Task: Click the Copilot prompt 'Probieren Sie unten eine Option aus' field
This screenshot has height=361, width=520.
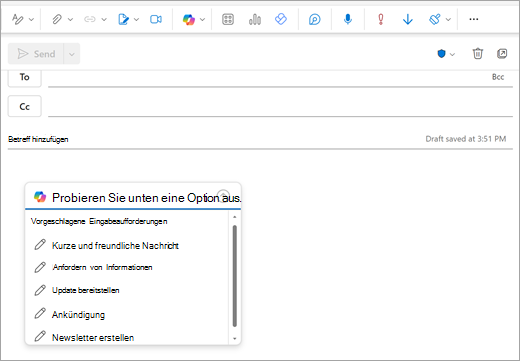Action: point(133,198)
